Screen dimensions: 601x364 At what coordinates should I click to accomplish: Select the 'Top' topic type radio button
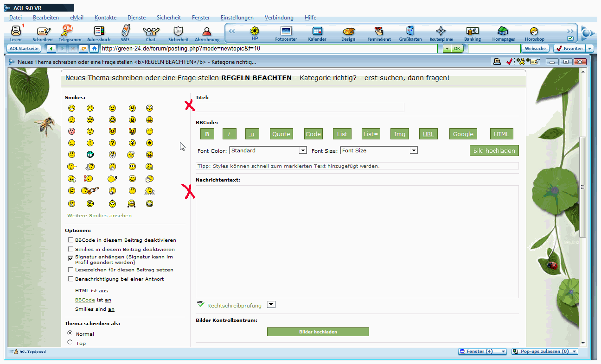[70, 343]
